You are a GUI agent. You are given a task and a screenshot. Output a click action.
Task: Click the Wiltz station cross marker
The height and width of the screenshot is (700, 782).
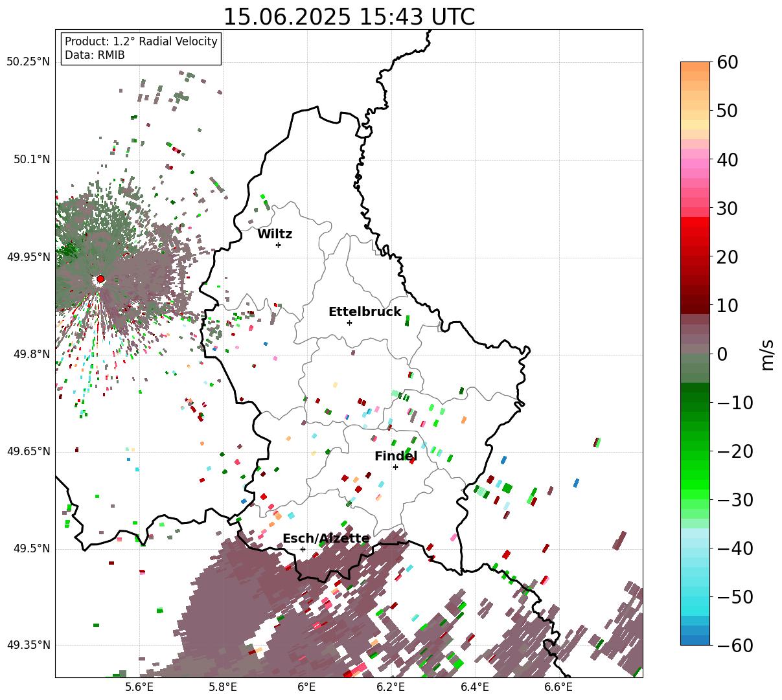tap(279, 245)
